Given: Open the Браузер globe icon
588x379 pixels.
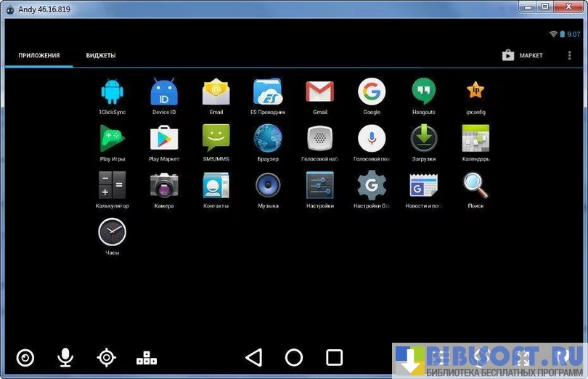Looking at the screenshot, I should pyautogui.click(x=268, y=139).
